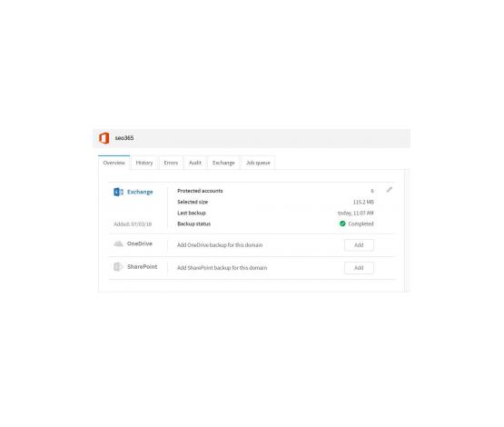Screen dimensions: 504x427
Task: Open the Errors tab
Action: [171, 163]
